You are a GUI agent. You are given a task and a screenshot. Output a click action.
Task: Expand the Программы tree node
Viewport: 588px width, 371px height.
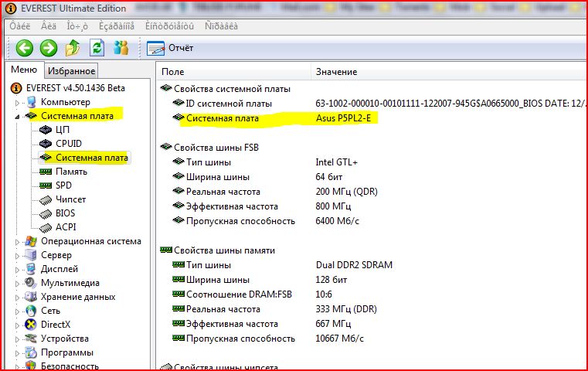[17, 353]
